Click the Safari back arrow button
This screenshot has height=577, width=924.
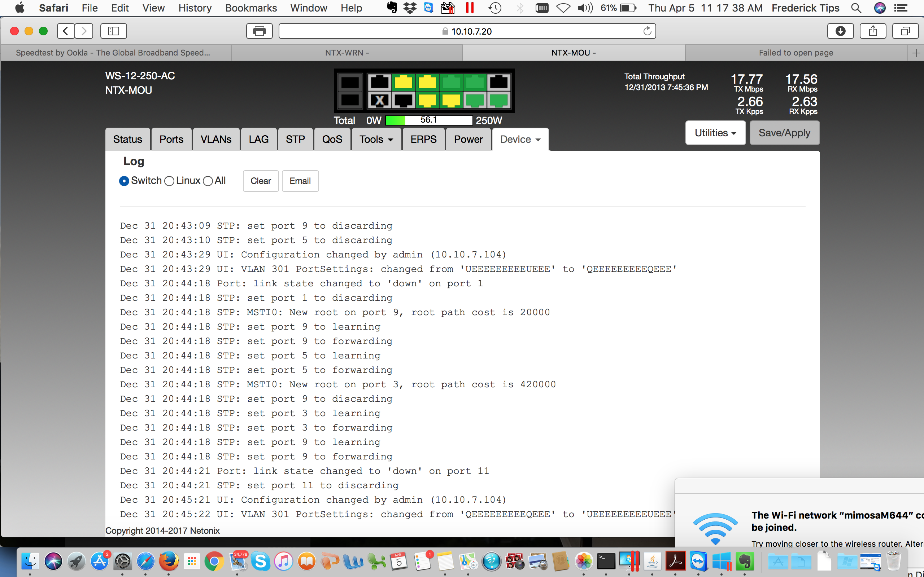(66, 31)
